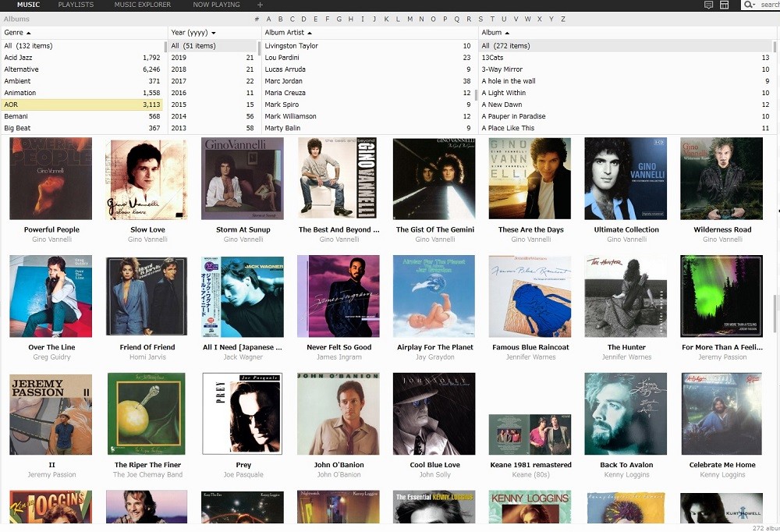The image size is (780, 532).
Task: Select Acid Jazz genre
Action: (x=82, y=57)
